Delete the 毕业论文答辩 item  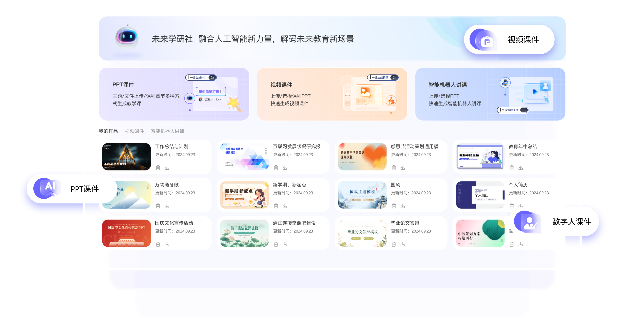(x=394, y=244)
